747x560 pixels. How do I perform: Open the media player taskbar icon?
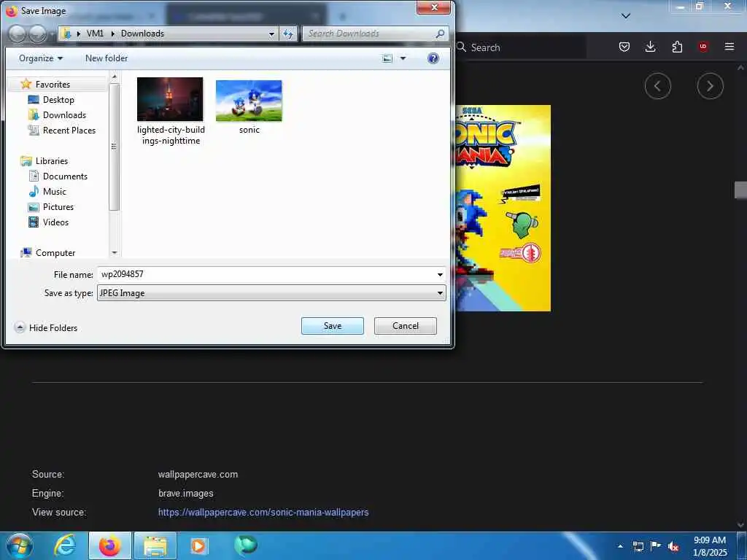point(198,545)
